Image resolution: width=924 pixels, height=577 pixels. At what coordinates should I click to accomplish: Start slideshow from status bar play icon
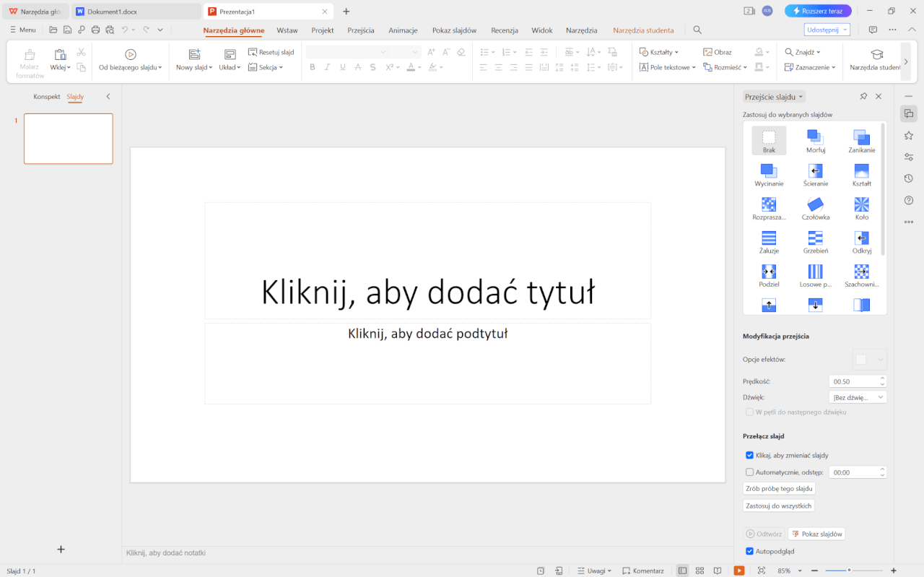739,571
